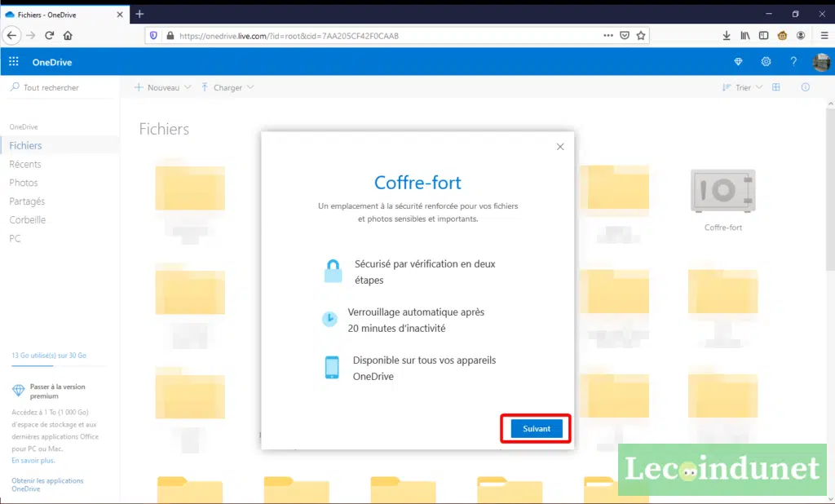The height and width of the screenshot is (504, 835).
Task: Open the details pane info icon
Action: (x=805, y=87)
